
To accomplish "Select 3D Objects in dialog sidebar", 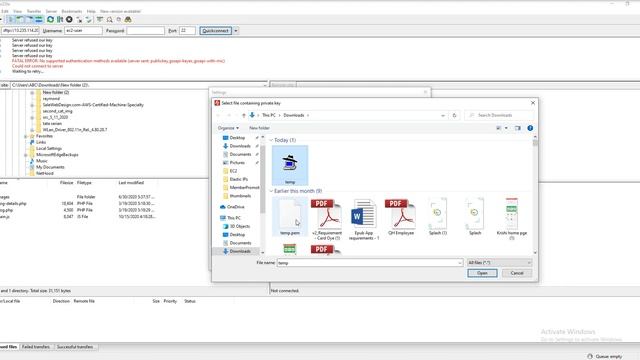I will (x=240, y=227).
